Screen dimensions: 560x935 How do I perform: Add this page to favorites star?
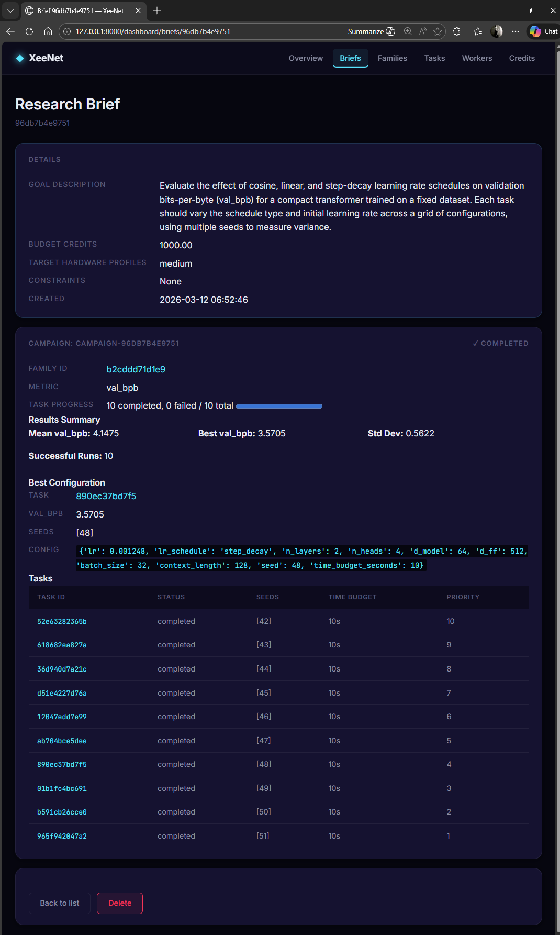(438, 31)
